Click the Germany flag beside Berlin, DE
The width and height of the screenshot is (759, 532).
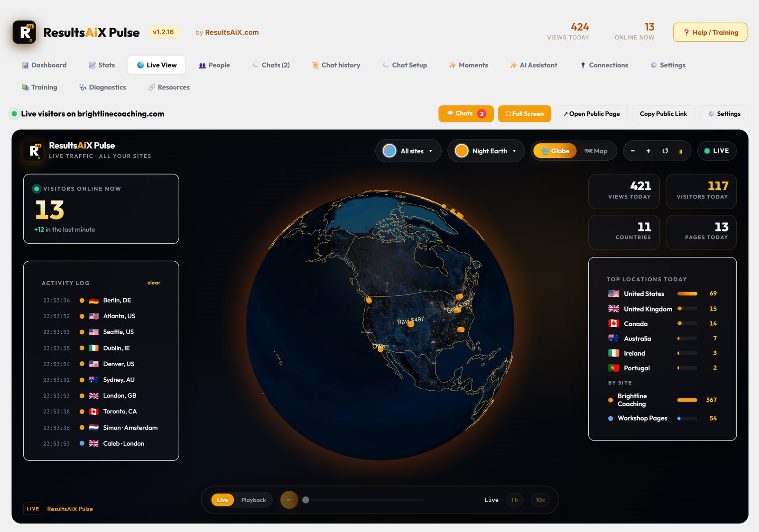94,301
